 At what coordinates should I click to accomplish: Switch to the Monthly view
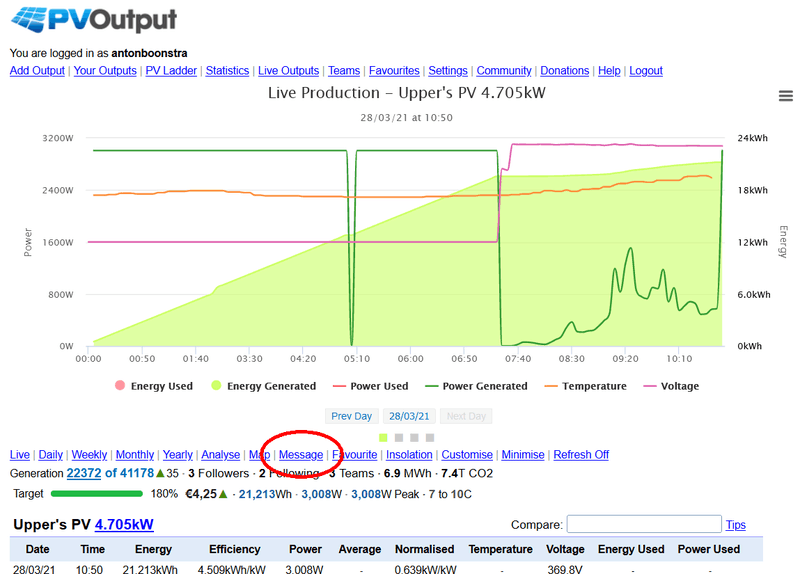coord(135,455)
